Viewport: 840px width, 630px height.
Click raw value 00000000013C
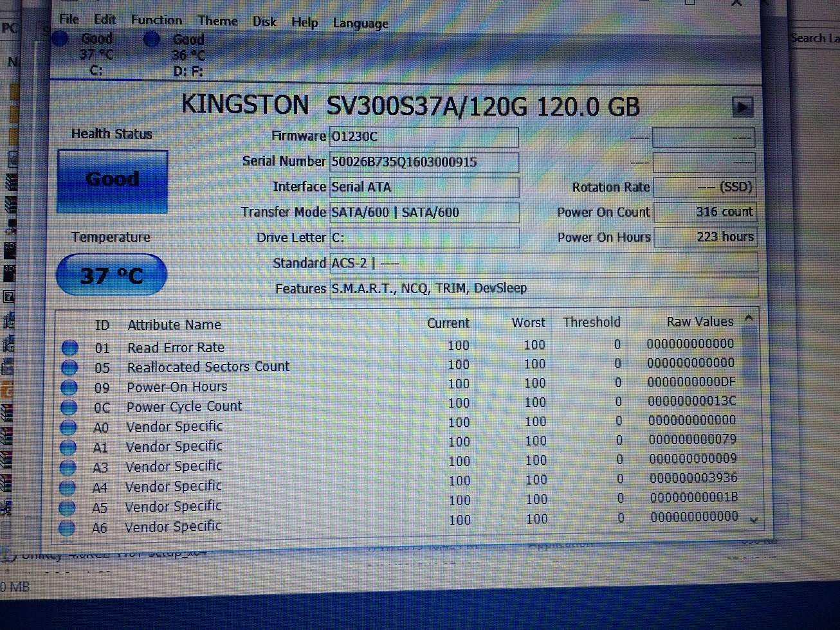(x=692, y=401)
